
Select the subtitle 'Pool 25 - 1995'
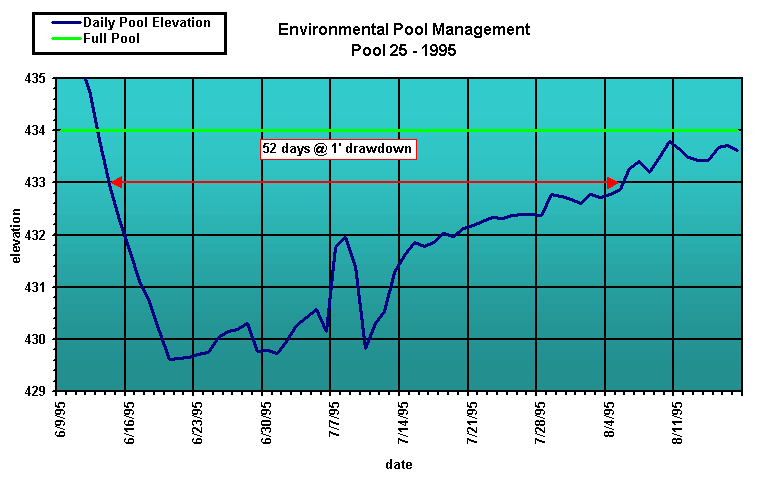tap(404, 50)
